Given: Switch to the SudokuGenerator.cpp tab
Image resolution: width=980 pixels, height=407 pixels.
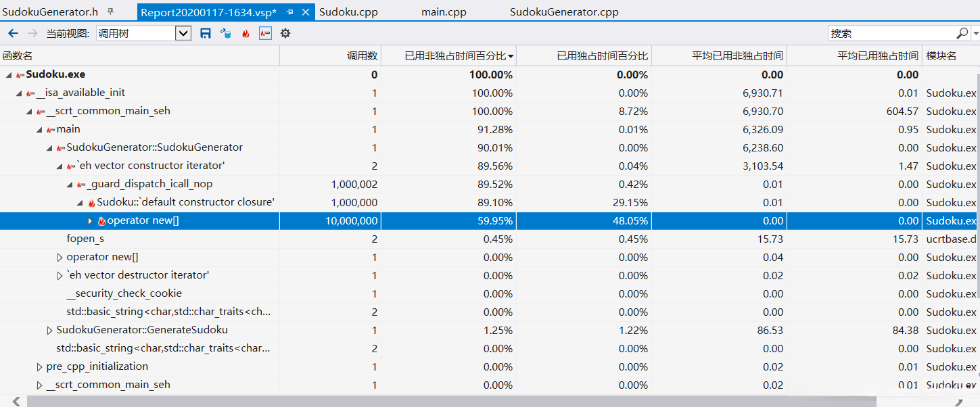Looking at the screenshot, I should coord(563,12).
